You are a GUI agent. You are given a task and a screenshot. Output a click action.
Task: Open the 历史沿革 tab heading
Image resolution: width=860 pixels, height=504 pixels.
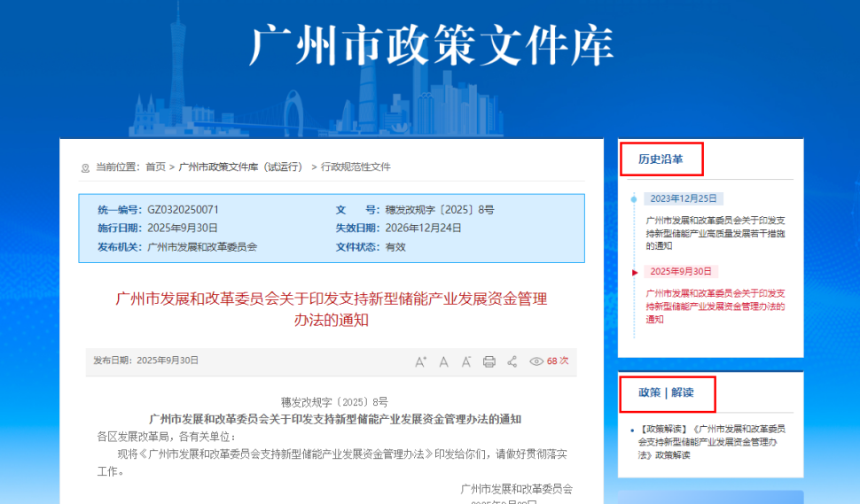point(661,159)
